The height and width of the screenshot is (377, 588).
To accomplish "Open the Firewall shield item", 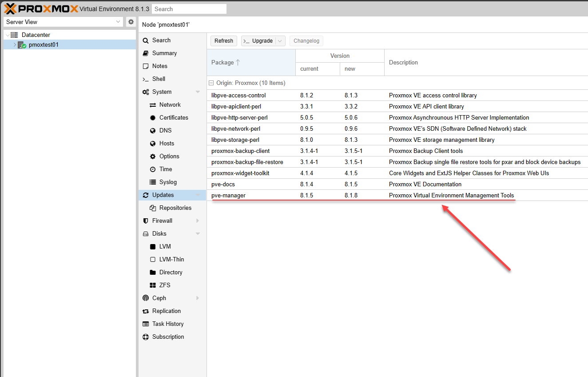I will 162,221.
